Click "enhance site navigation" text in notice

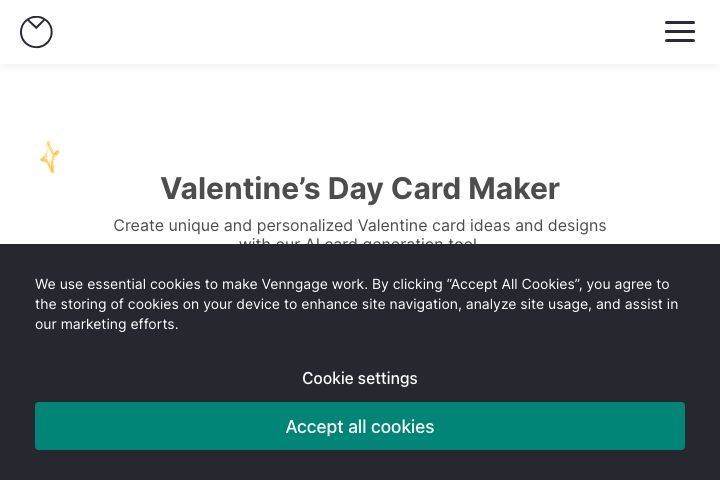[381, 305]
